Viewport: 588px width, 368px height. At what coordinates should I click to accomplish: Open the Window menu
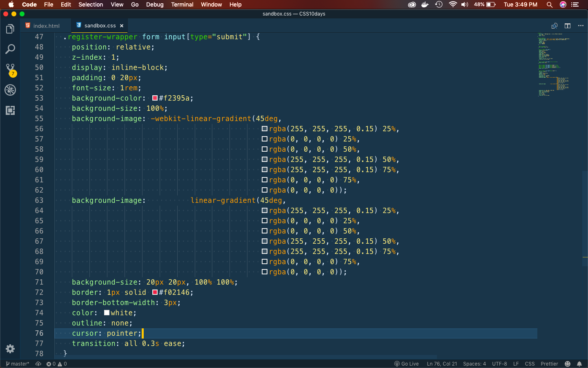211,4
